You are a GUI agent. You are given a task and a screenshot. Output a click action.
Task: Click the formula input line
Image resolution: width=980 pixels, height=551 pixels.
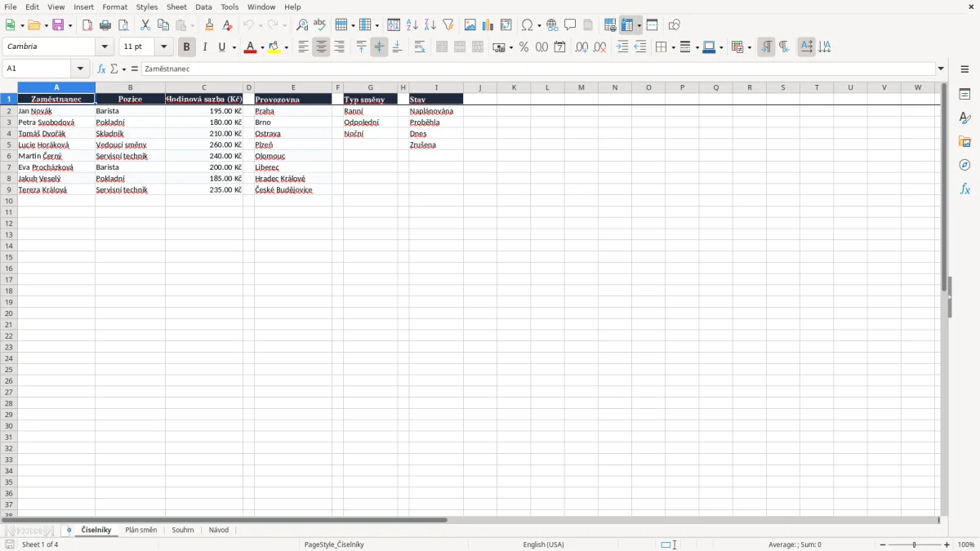pos(538,69)
